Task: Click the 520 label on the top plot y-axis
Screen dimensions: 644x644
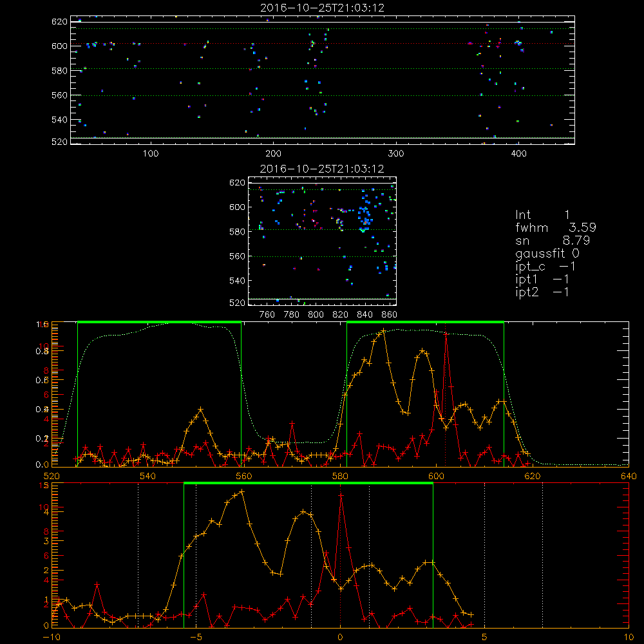Action: [59, 142]
